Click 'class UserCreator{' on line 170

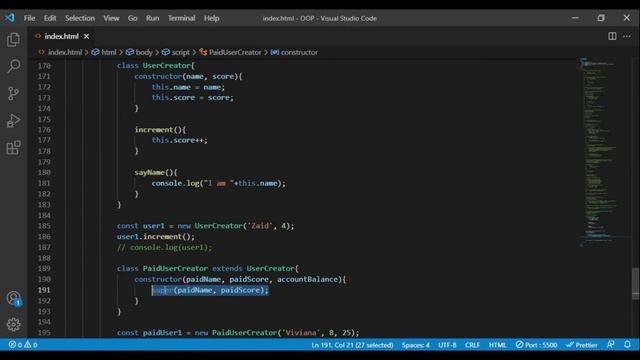click(x=156, y=66)
